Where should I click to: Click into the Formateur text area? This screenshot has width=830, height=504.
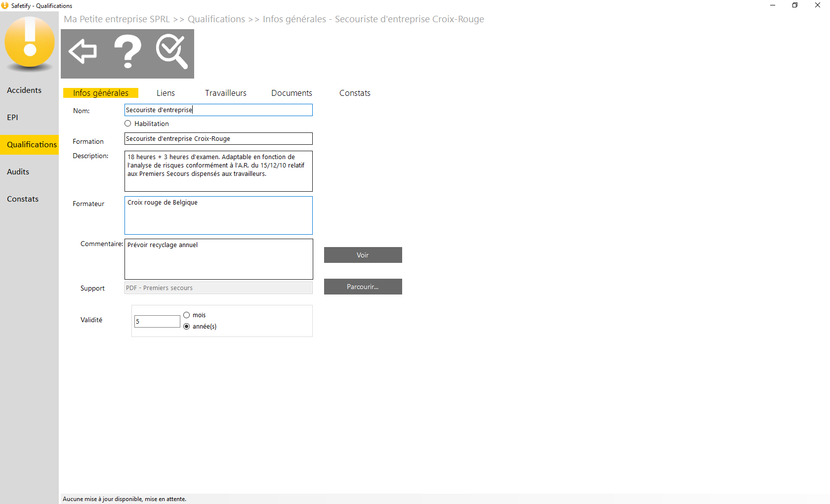(x=218, y=215)
